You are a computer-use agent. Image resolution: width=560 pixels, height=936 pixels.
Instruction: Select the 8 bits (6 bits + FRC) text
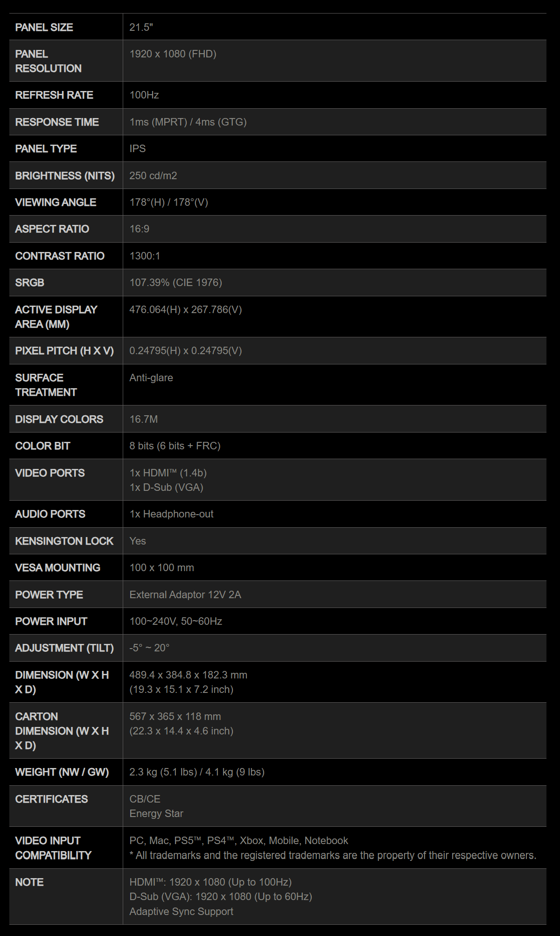tap(175, 446)
